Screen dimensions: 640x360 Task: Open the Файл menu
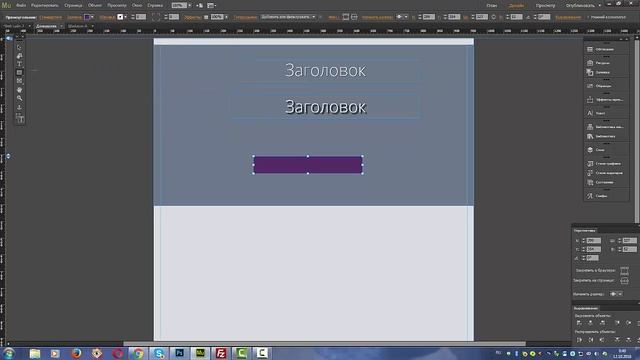click(x=21, y=5)
